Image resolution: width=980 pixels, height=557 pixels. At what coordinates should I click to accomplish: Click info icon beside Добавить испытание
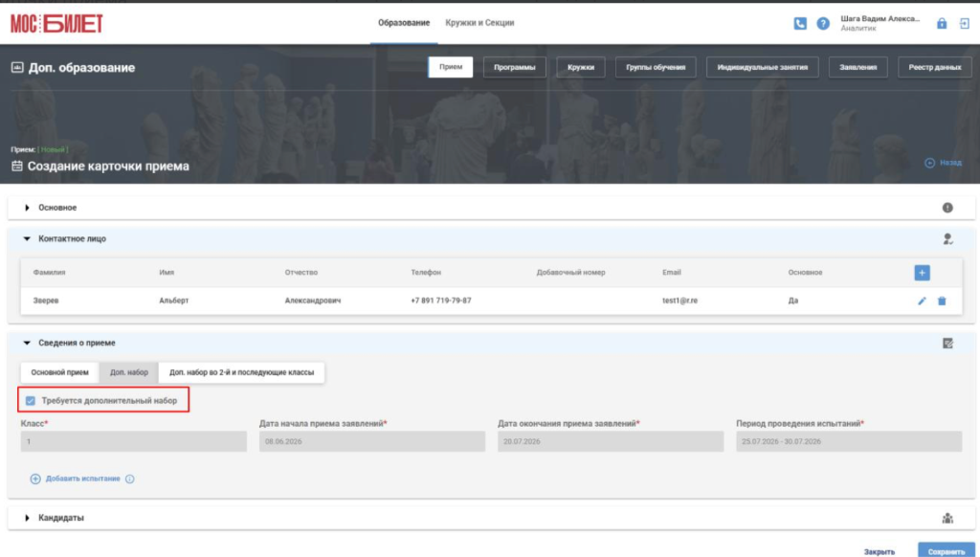pyautogui.click(x=129, y=479)
